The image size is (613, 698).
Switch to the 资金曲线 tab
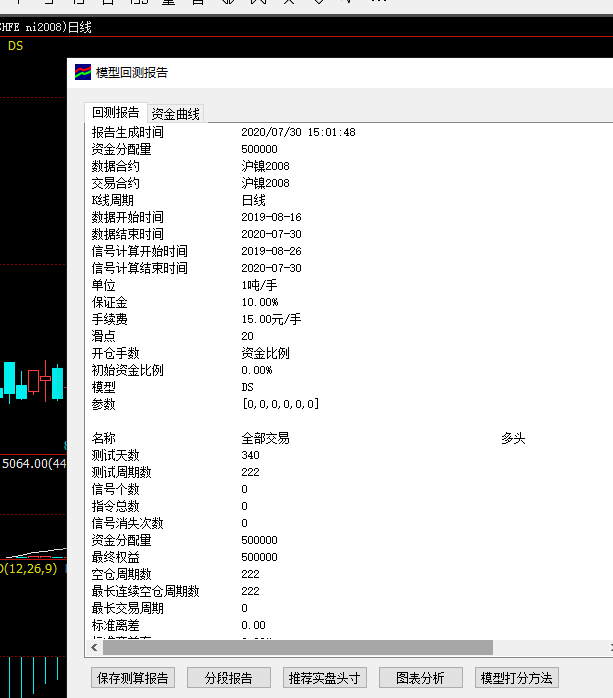click(x=175, y=114)
